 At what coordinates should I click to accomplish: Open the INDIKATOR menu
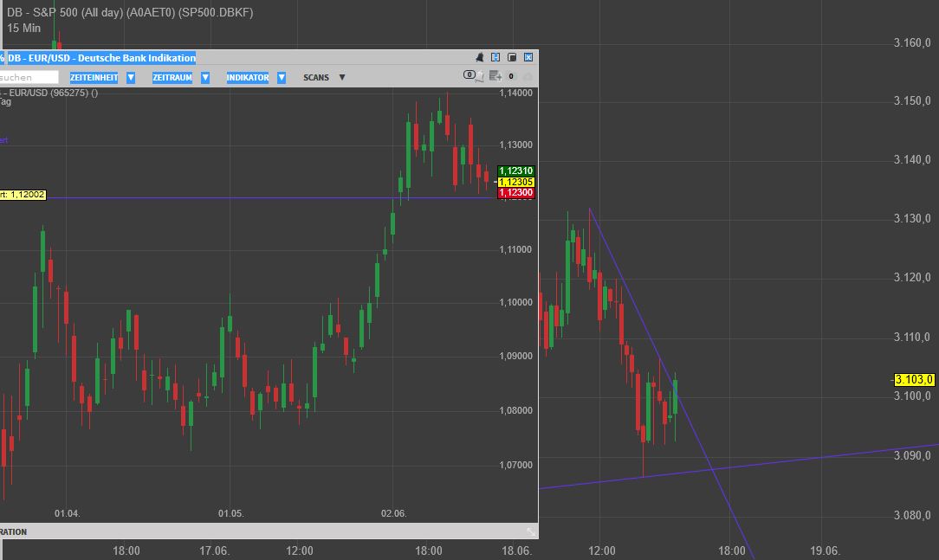tap(248, 77)
